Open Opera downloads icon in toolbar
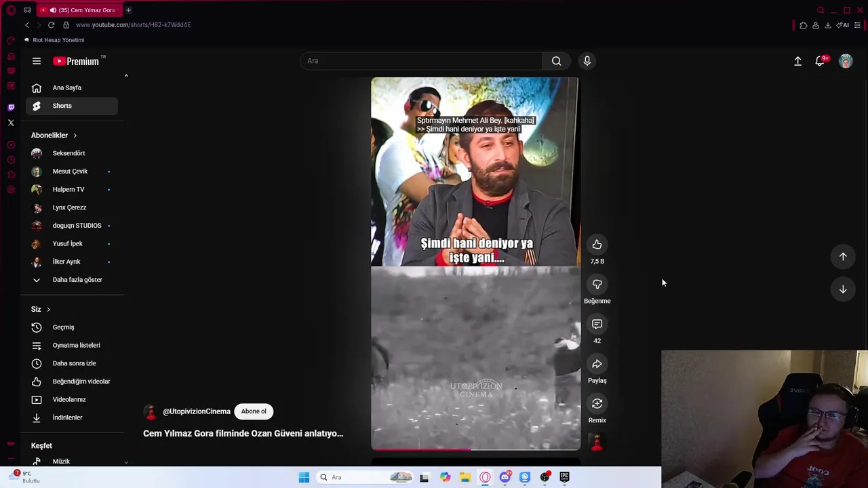The height and width of the screenshot is (488, 868). [828, 25]
